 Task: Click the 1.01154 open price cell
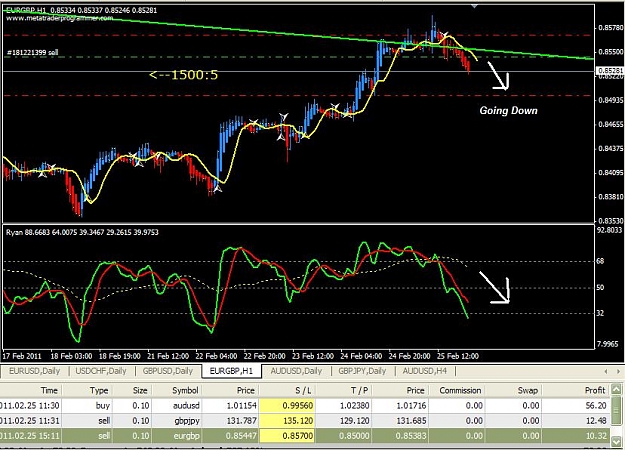point(230,405)
